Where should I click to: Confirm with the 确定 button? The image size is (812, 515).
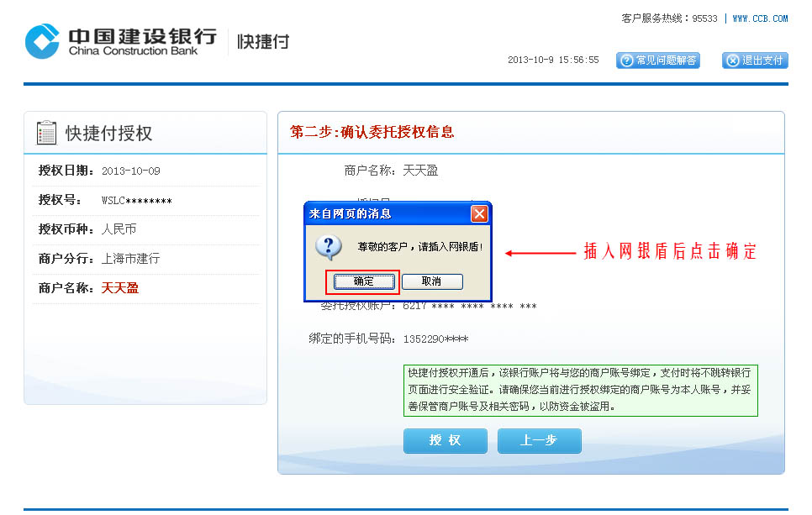coord(363,281)
